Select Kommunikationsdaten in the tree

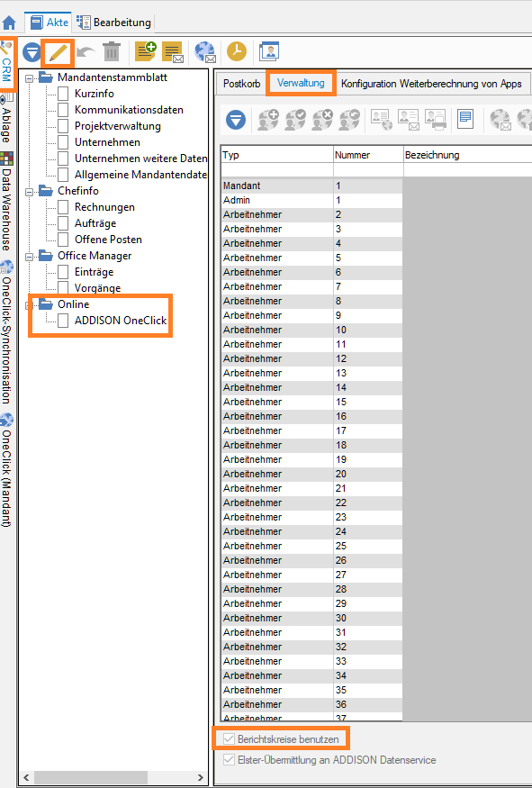[129, 110]
